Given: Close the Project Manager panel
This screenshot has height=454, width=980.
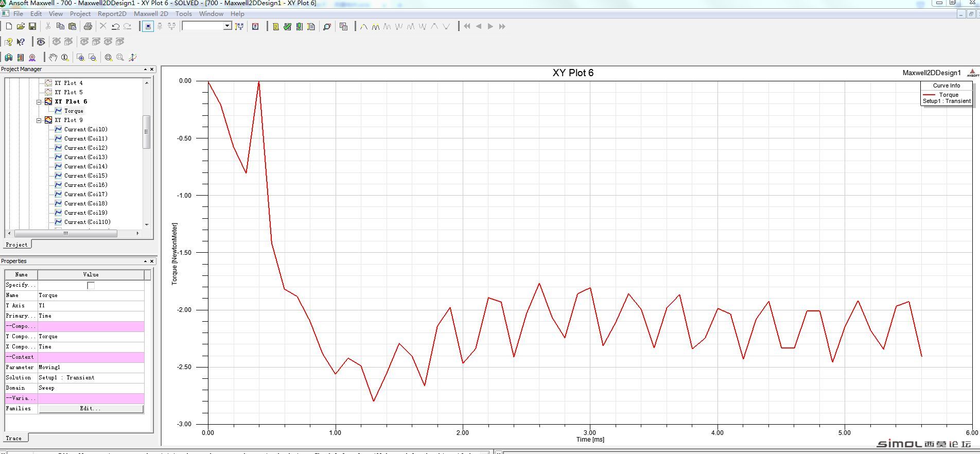Looking at the screenshot, I should tap(152, 69).
